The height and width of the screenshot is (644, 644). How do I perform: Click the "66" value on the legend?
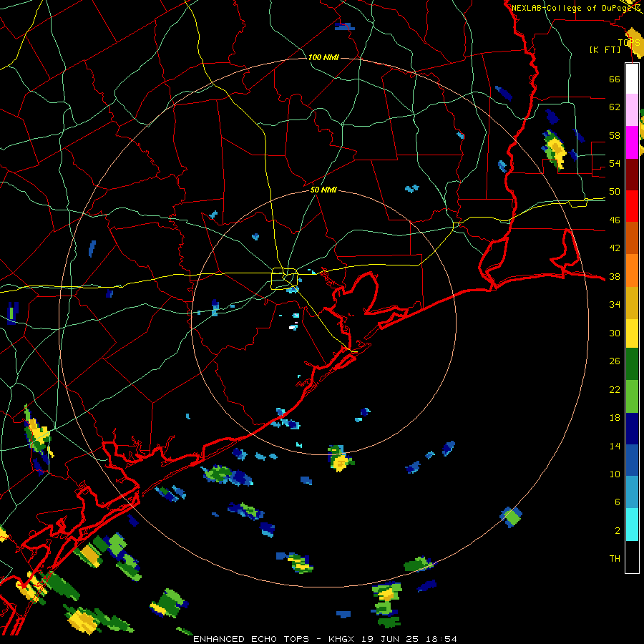click(615, 79)
